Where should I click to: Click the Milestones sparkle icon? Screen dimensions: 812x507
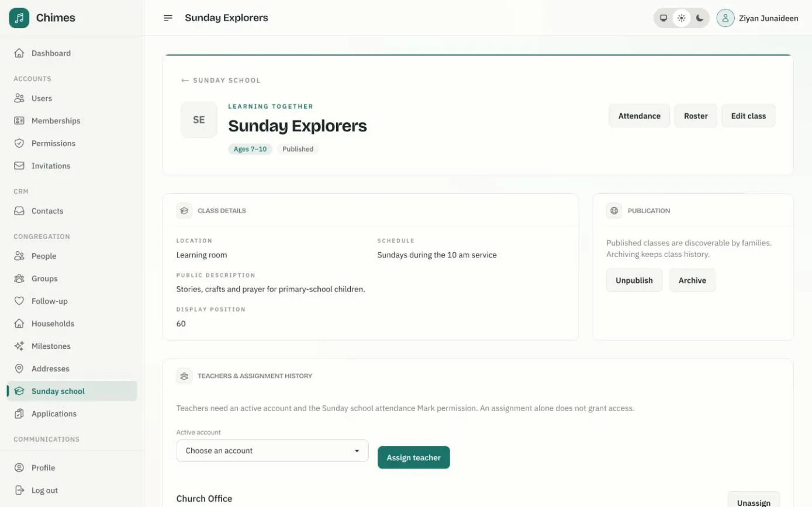coord(19,346)
